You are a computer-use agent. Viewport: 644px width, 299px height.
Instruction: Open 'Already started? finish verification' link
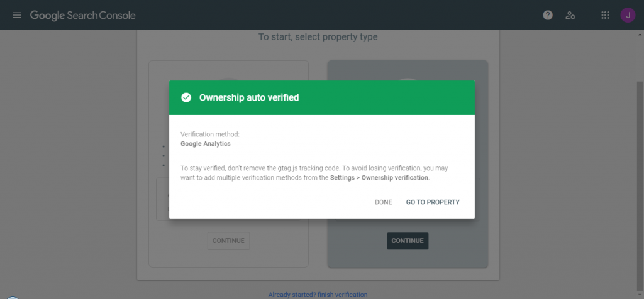318,295
